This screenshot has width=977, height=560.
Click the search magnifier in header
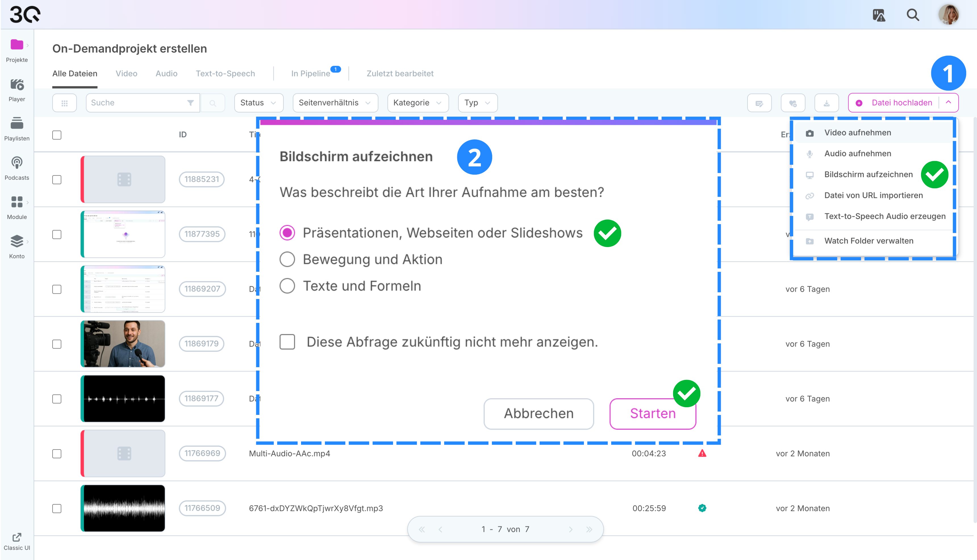(912, 15)
